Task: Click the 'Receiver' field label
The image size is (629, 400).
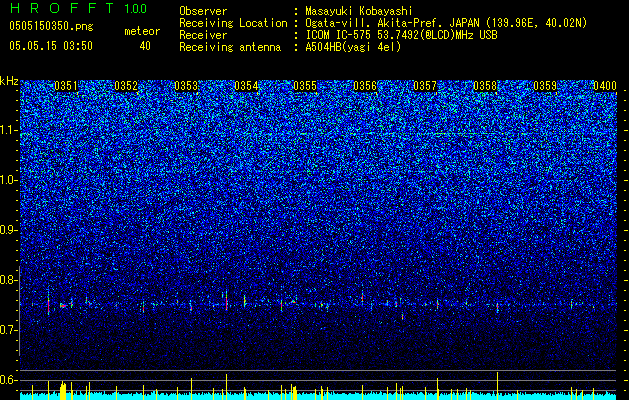Action: tap(203, 35)
